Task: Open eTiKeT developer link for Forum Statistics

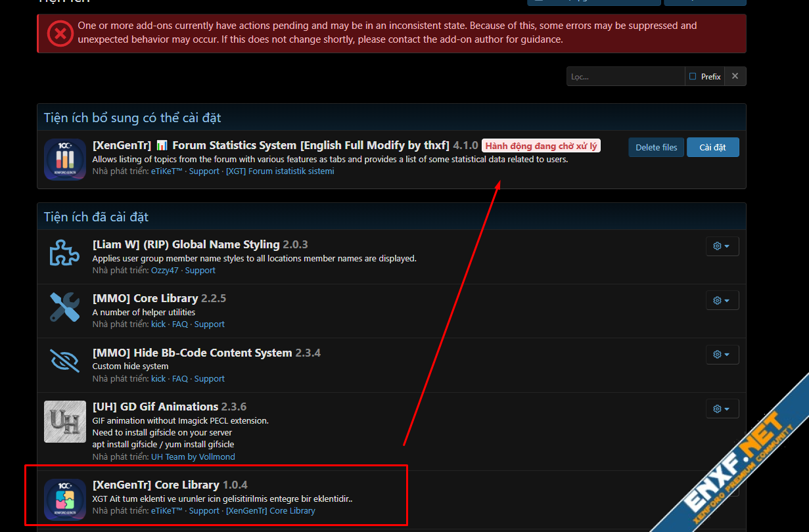Action: 167,171
